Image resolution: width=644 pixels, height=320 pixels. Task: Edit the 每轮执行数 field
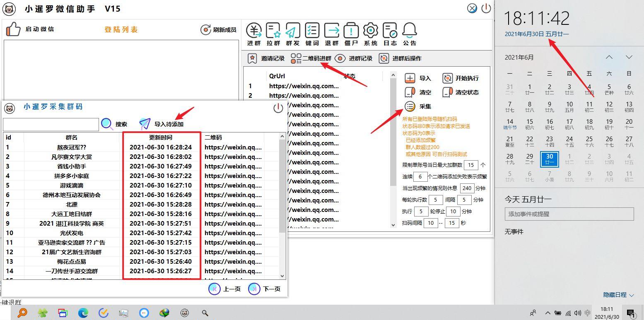point(436,200)
